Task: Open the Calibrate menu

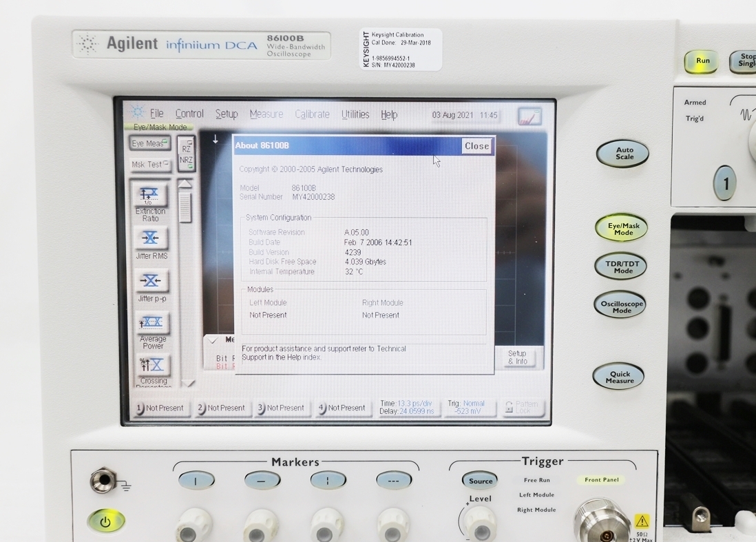Action: coord(313,114)
